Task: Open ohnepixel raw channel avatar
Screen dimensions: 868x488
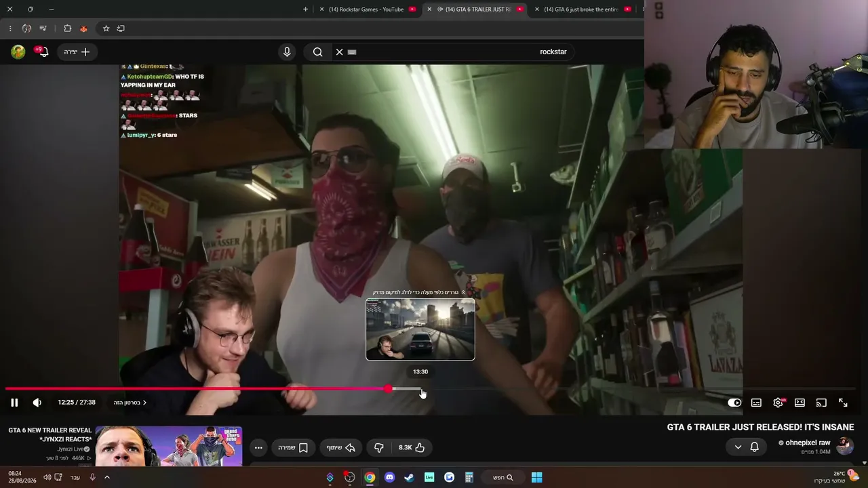Action: tap(845, 446)
